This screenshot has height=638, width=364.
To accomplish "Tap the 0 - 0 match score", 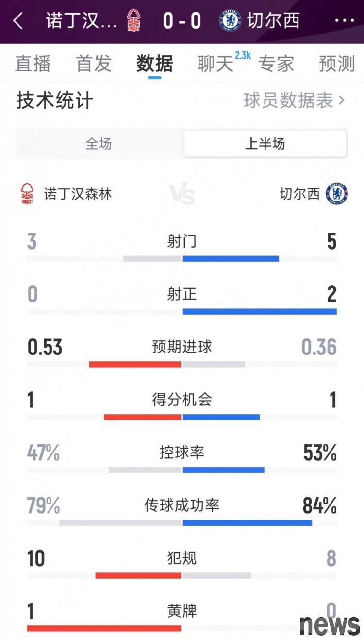I will coord(182,21).
